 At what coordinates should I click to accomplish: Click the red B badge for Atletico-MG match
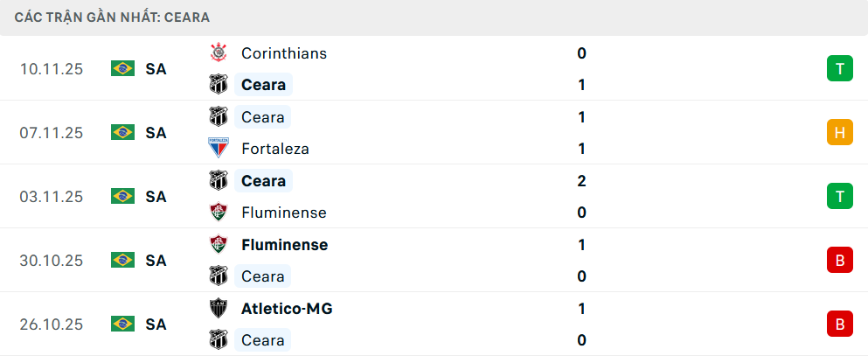click(839, 324)
